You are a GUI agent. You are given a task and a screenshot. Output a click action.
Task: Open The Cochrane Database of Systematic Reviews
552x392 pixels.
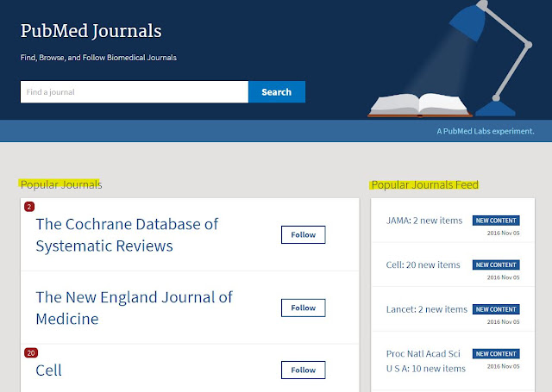pos(127,235)
